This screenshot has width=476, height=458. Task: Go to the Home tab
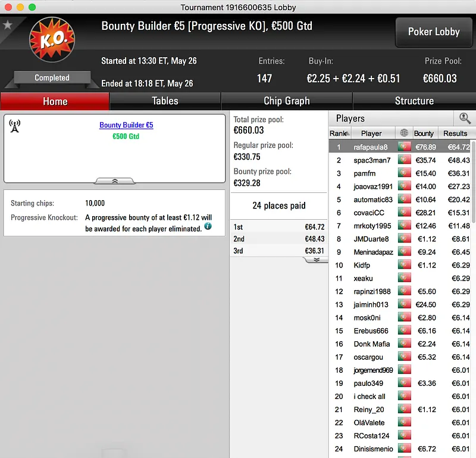[55, 101]
